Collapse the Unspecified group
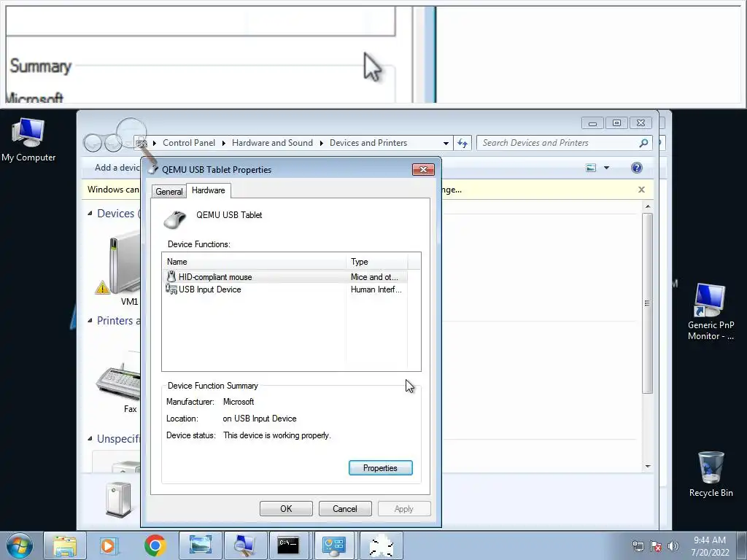747x560 pixels. tap(90, 438)
